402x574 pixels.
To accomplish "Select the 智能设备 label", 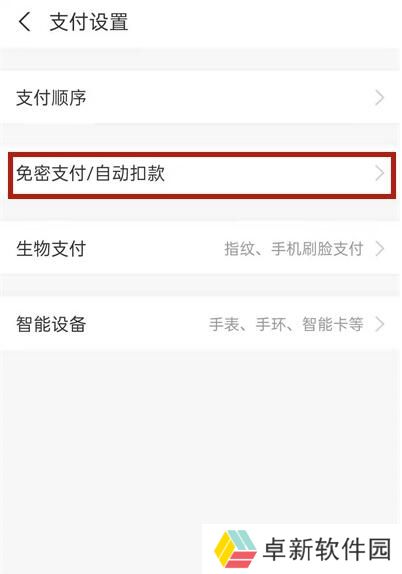I will coord(51,324).
